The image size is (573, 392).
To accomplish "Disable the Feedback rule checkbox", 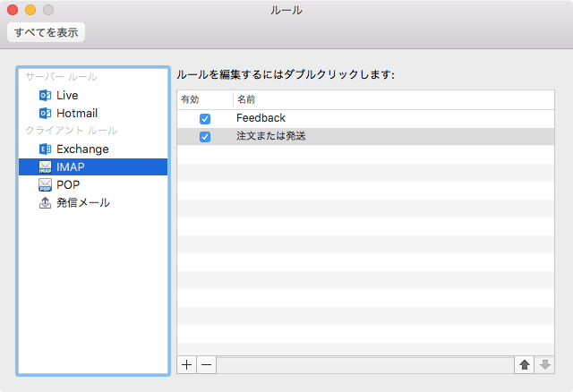I will [205, 119].
